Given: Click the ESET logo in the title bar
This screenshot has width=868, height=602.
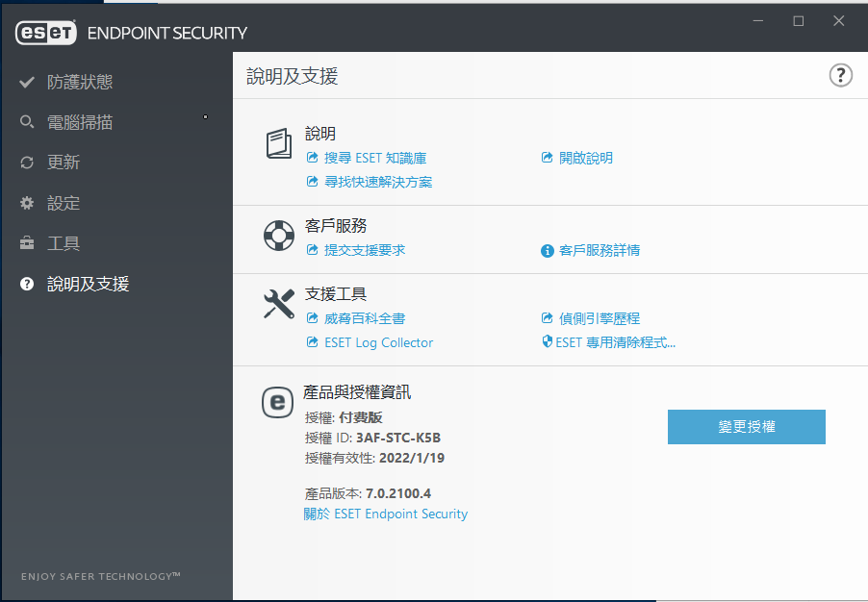Looking at the screenshot, I should pos(47,33).
